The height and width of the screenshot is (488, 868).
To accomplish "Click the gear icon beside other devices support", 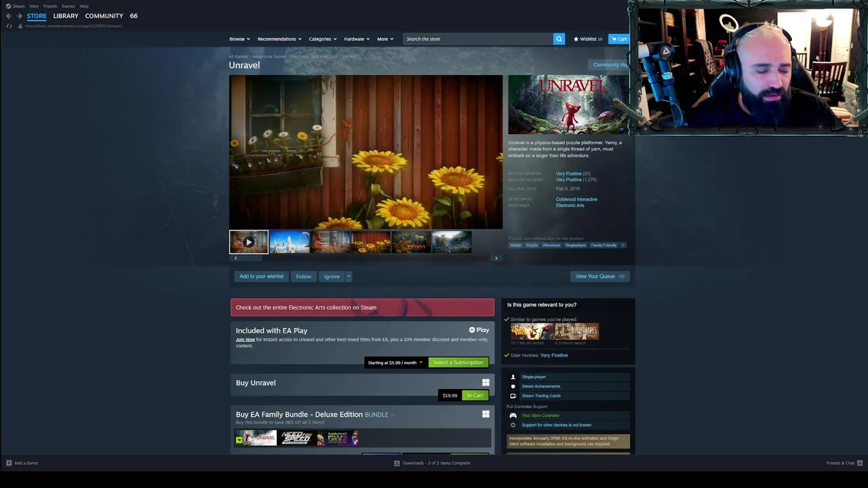I will (513, 425).
